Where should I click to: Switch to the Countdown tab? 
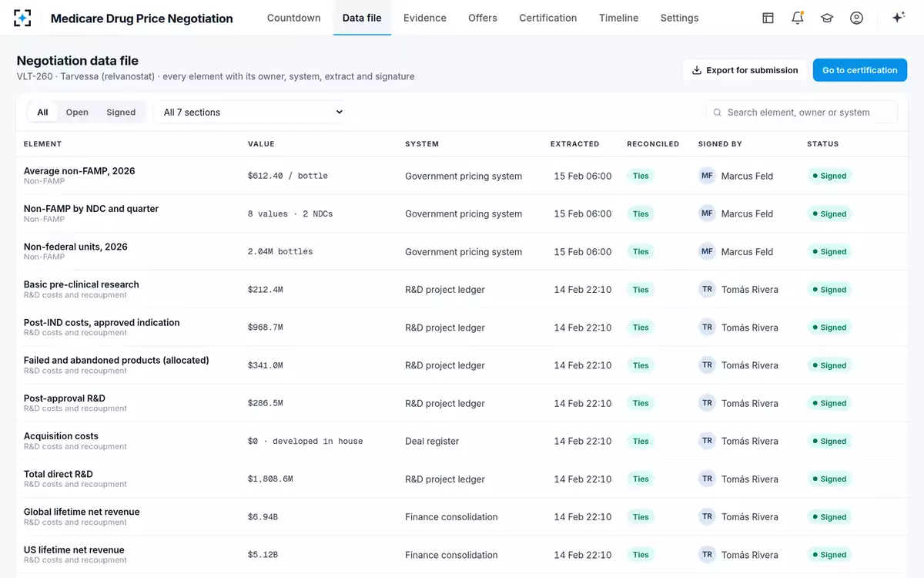point(294,18)
